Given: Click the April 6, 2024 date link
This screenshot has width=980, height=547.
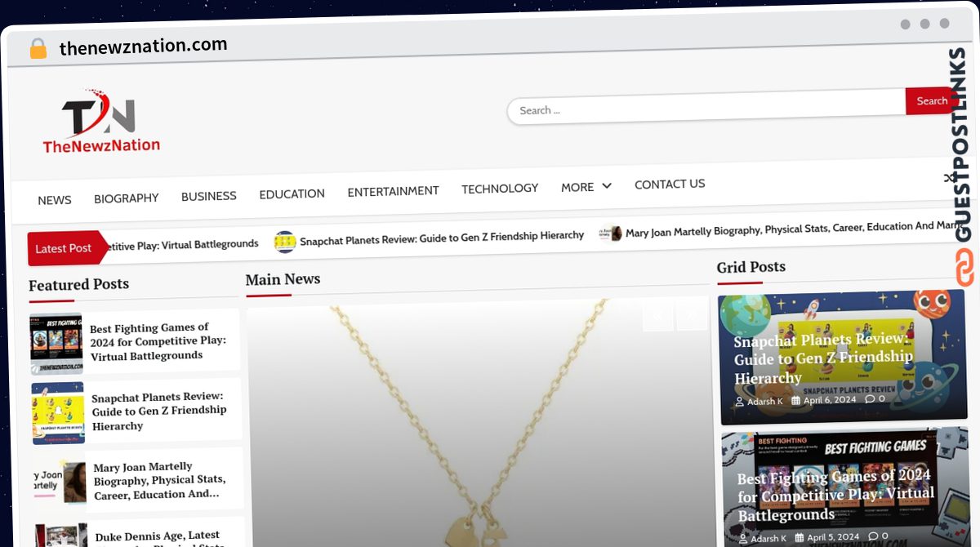Looking at the screenshot, I should click(830, 400).
